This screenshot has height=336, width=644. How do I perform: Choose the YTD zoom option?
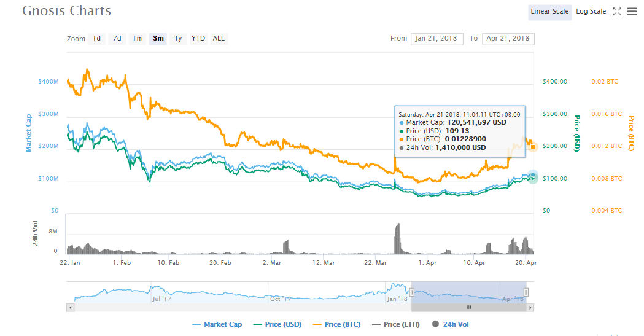pyautogui.click(x=198, y=38)
